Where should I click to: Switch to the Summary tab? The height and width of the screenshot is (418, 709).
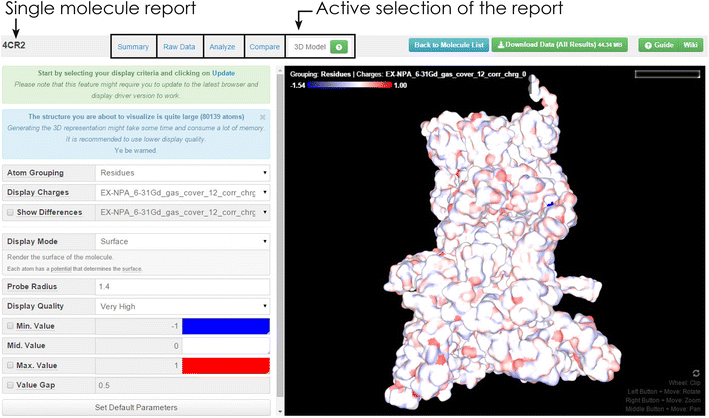click(133, 47)
